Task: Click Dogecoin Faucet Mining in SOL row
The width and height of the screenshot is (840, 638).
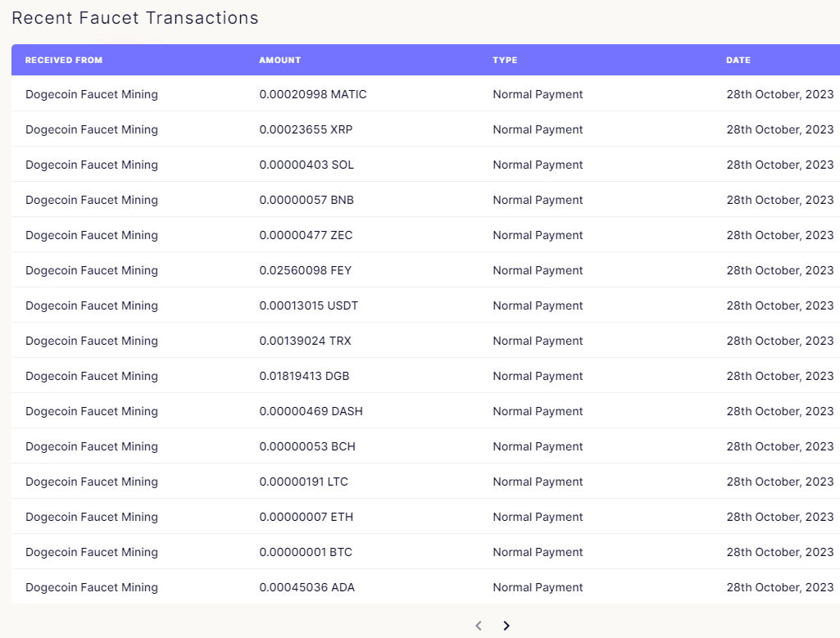Action: (x=92, y=165)
